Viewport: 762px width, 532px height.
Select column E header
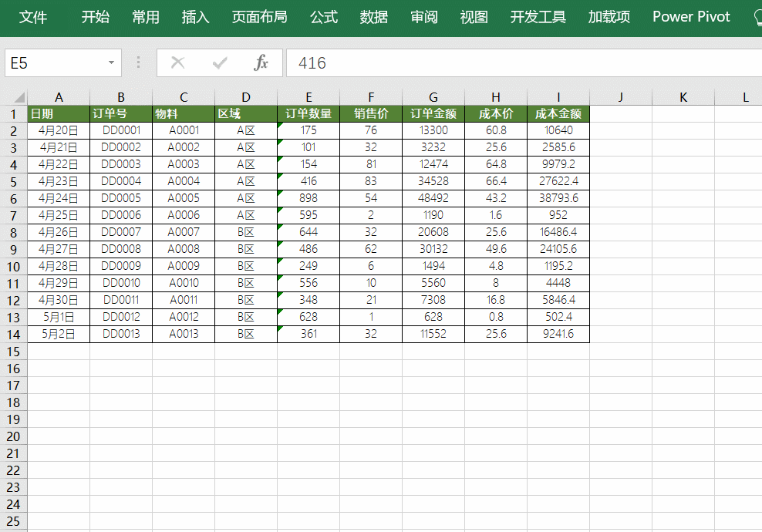[309, 97]
